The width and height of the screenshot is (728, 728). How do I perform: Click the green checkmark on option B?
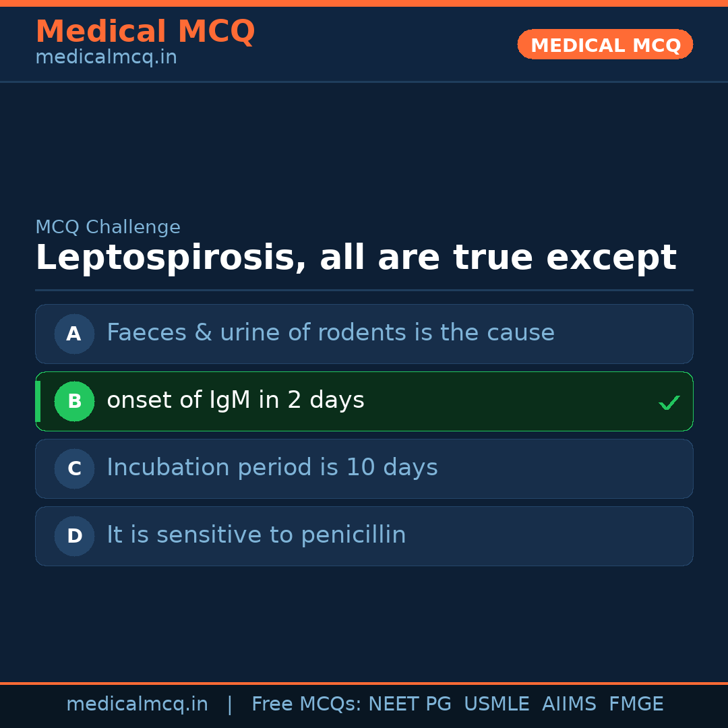coord(669,402)
